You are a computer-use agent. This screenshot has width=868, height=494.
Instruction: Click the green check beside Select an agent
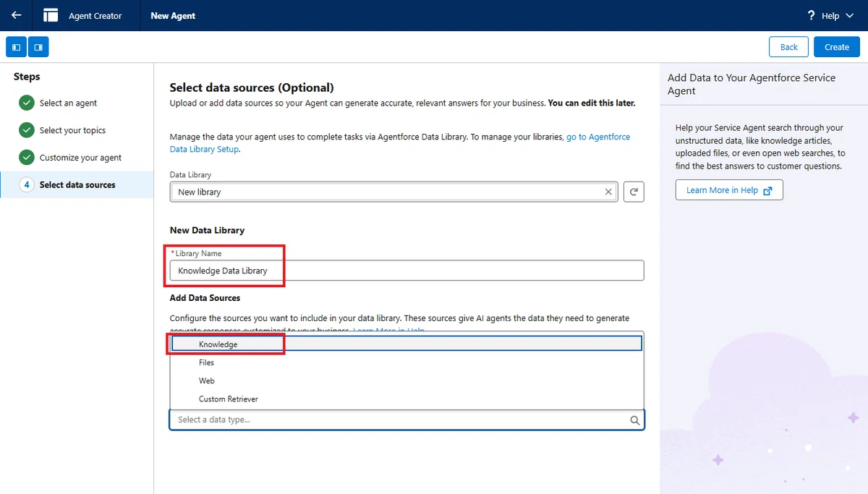tap(27, 103)
